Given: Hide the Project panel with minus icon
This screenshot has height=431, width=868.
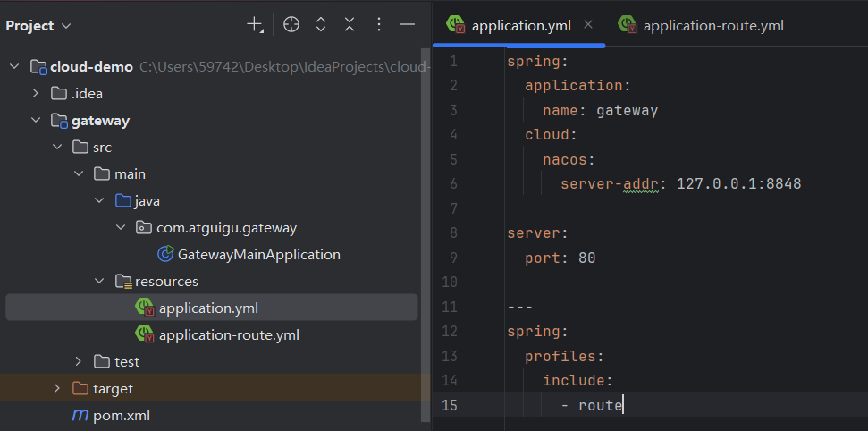Looking at the screenshot, I should point(408,24).
